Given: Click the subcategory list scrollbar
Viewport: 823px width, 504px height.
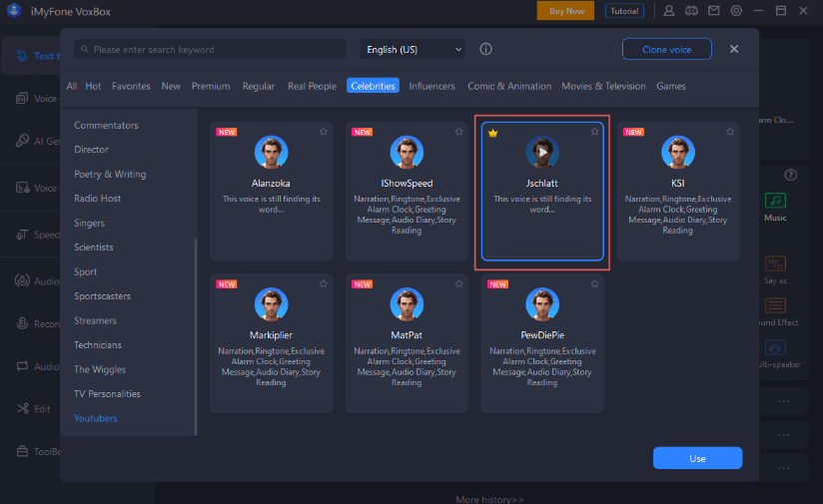Looking at the screenshot, I should [x=196, y=336].
